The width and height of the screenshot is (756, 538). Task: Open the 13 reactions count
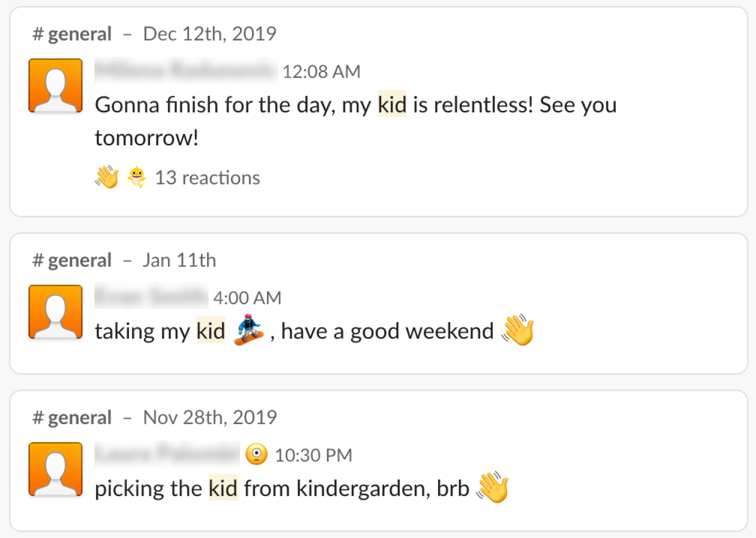tap(207, 178)
